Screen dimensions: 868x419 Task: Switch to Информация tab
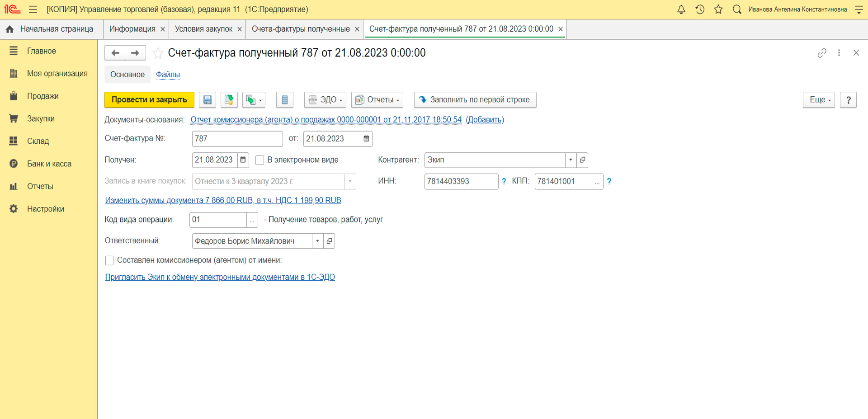132,29
